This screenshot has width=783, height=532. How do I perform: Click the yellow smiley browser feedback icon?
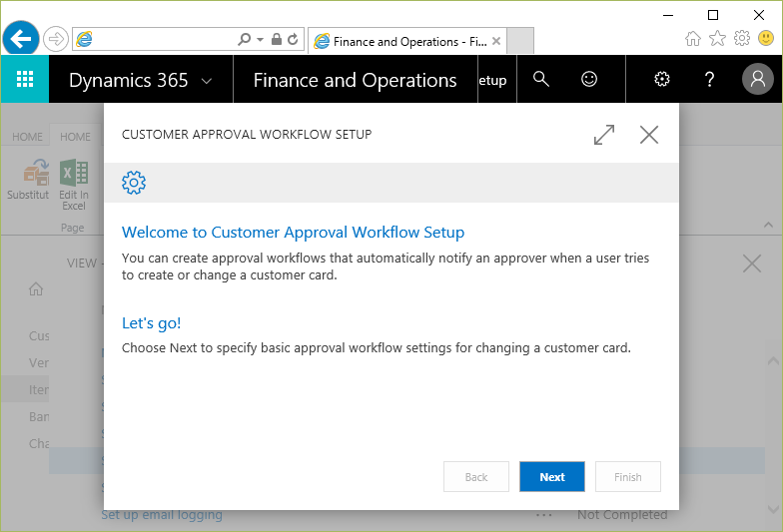pos(766,38)
